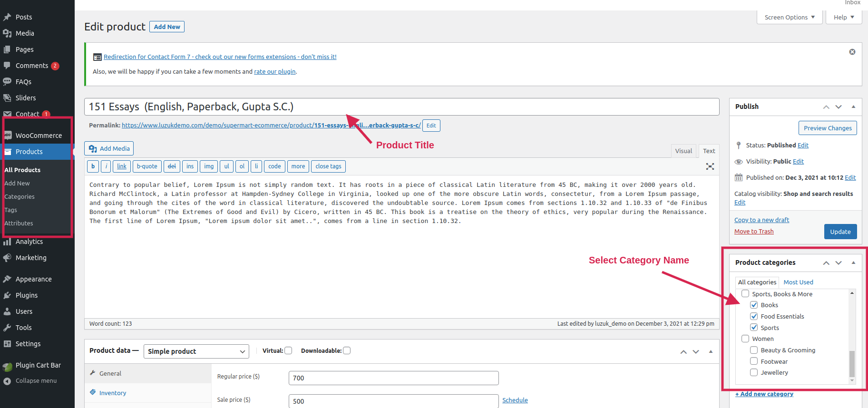Click the Regular price input field
The height and width of the screenshot is (408, 868).
click(x=394, y=378)
